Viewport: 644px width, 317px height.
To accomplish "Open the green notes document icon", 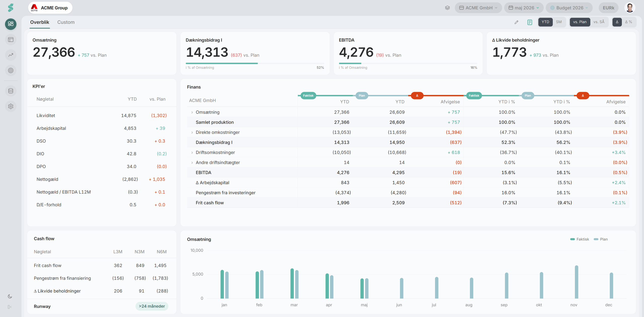I will coord(530,22).
